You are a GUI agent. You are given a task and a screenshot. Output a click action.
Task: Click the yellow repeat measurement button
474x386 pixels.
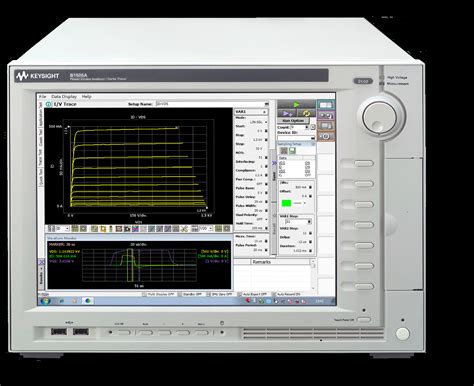pos(306,114)
